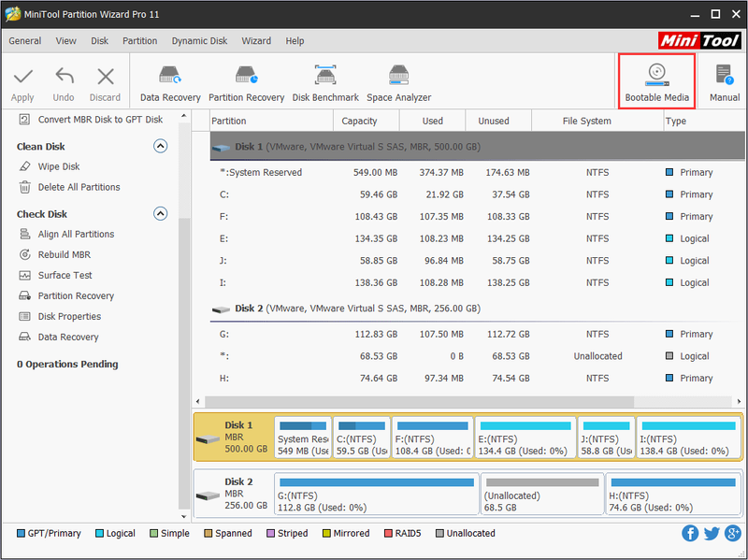The image size is (748, 560).
Task: Open Bootable Media builder
Action: coord(657,81)
